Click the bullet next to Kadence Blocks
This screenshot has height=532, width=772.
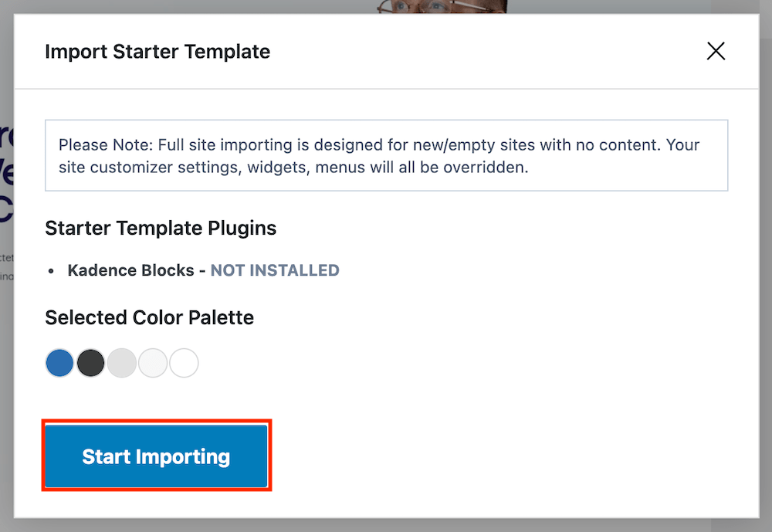50,270
